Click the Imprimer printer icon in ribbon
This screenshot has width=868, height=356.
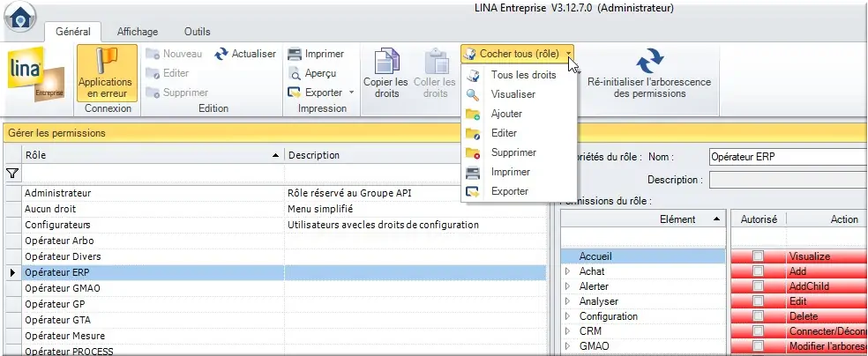click(x=295, y=54)
